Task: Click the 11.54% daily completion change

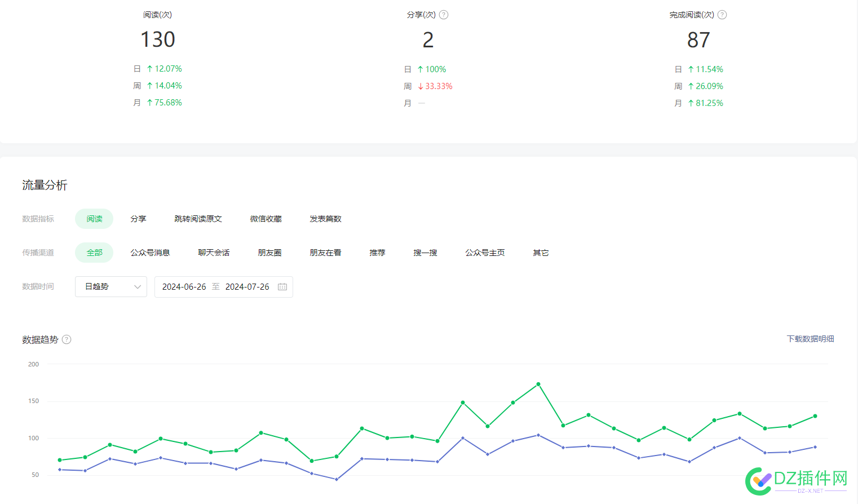Action: pos(709,69)
